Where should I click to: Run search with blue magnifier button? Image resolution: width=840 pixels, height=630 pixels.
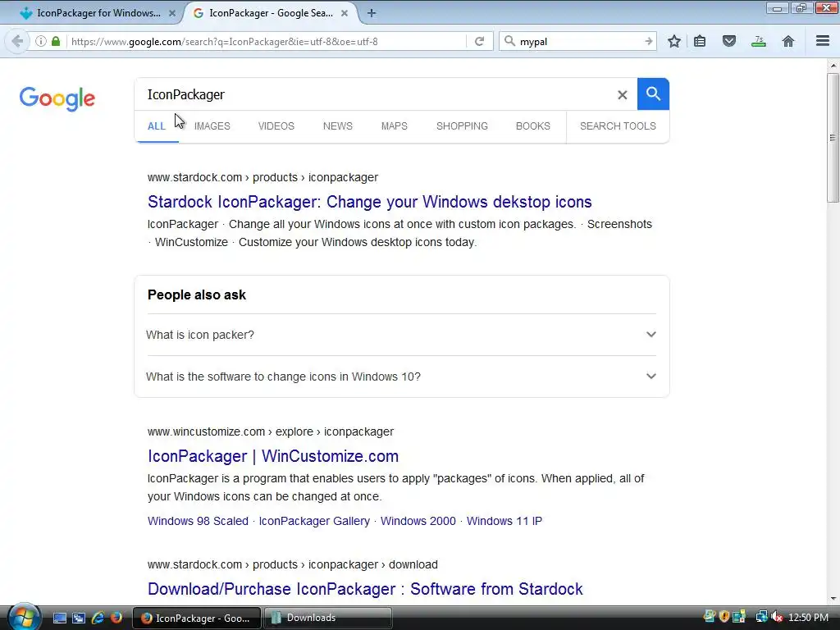653,94
